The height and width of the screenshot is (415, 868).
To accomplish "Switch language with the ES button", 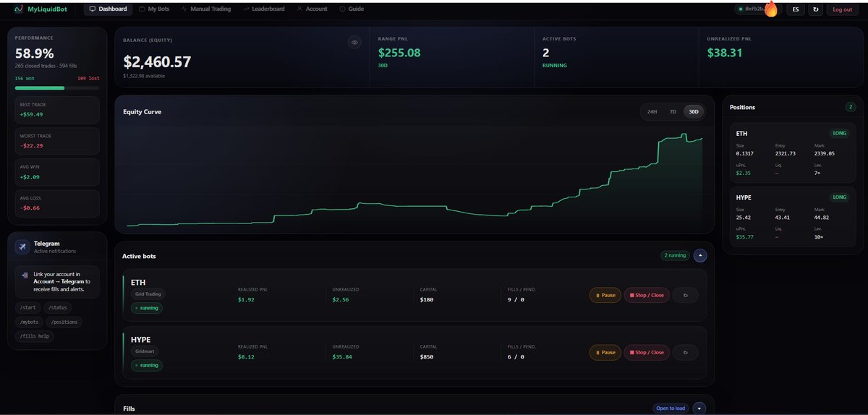I will [x=796, y=9].
